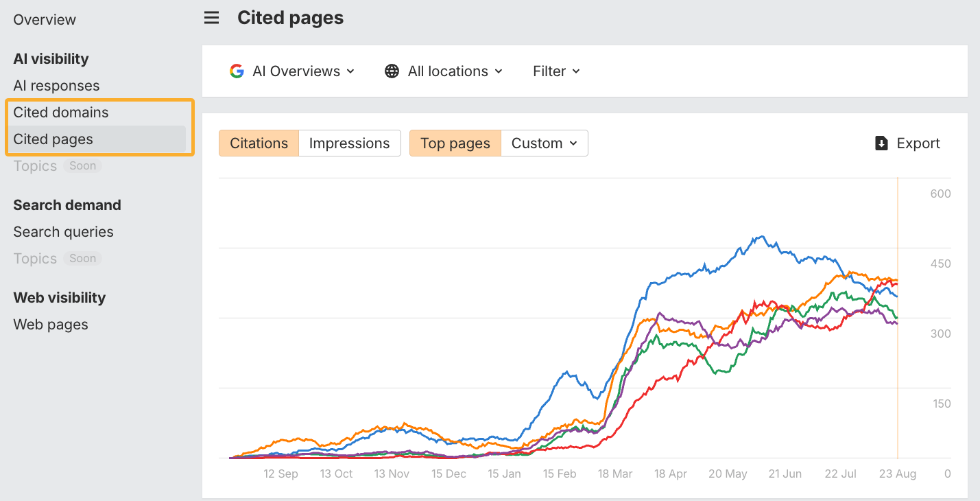The width and height of the screenshot is (980, 501).
Task: Click the Google logo icon
Action: click(237, 71)
